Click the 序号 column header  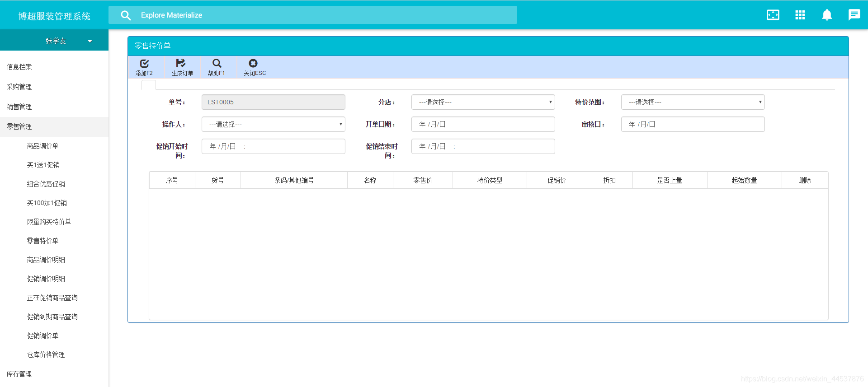172,180
